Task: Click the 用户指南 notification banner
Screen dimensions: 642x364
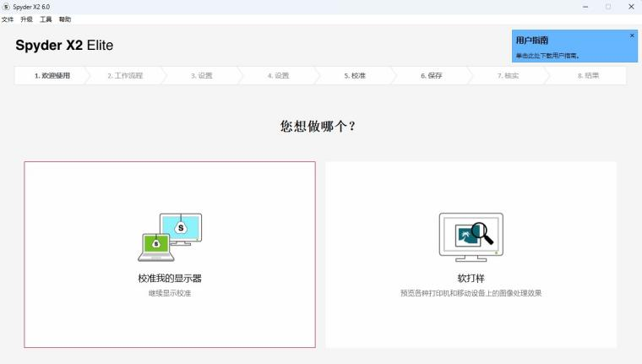Action: tap(574, 46)
